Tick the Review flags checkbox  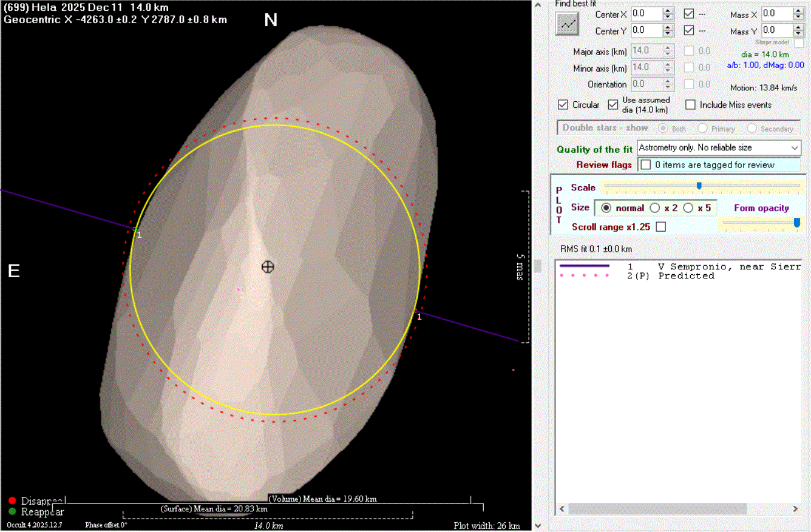[x=646, y=164]
